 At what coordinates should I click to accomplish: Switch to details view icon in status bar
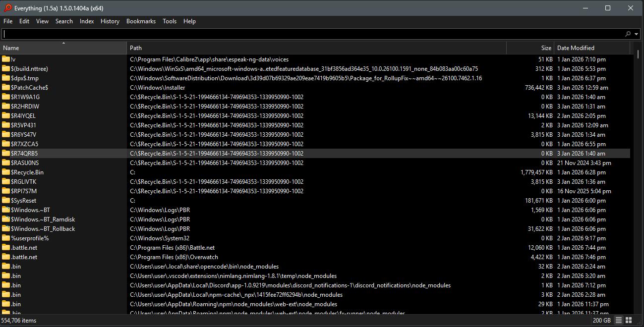coord(619,320)
